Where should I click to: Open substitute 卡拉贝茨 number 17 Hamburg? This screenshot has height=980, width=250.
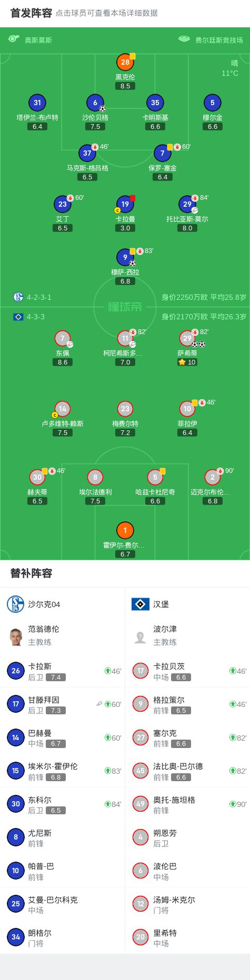tap(187, 671)
